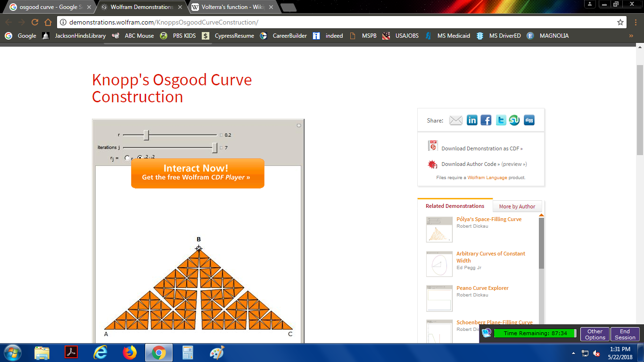The height and width of the screenshot is (362, 644).
Task: Click Download Demonstration as CDF link
Action: [x=482, y=148]
